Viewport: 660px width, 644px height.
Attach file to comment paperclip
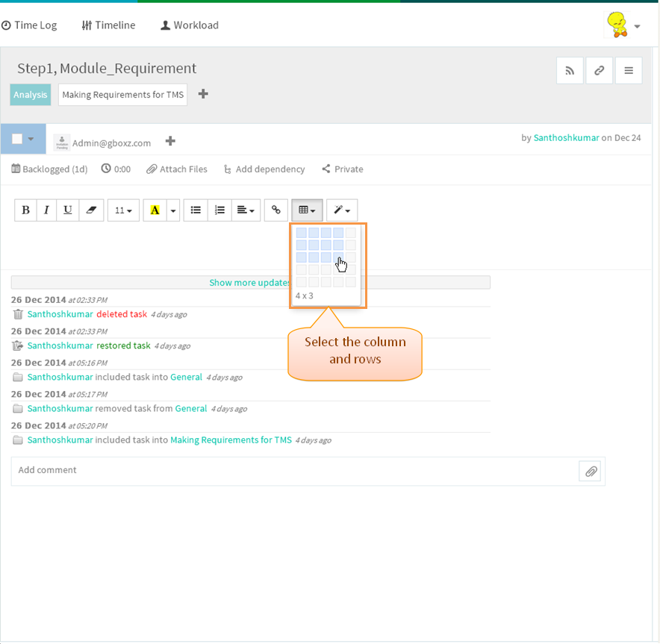[x=591, y=472]
